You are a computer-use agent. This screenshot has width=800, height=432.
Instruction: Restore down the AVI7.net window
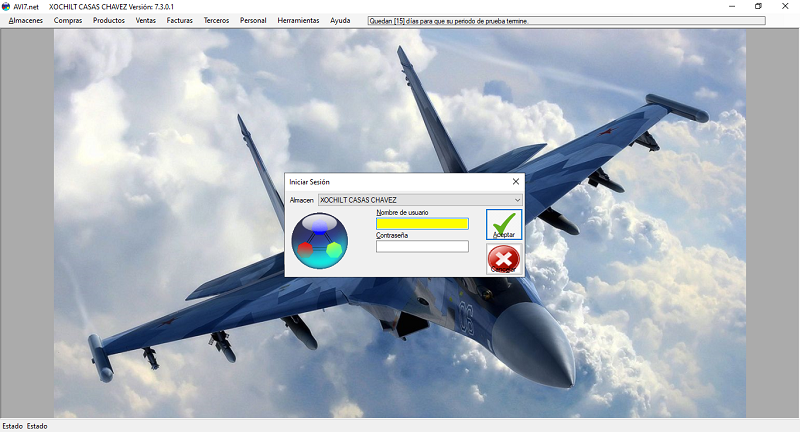[x=758, y=6]
